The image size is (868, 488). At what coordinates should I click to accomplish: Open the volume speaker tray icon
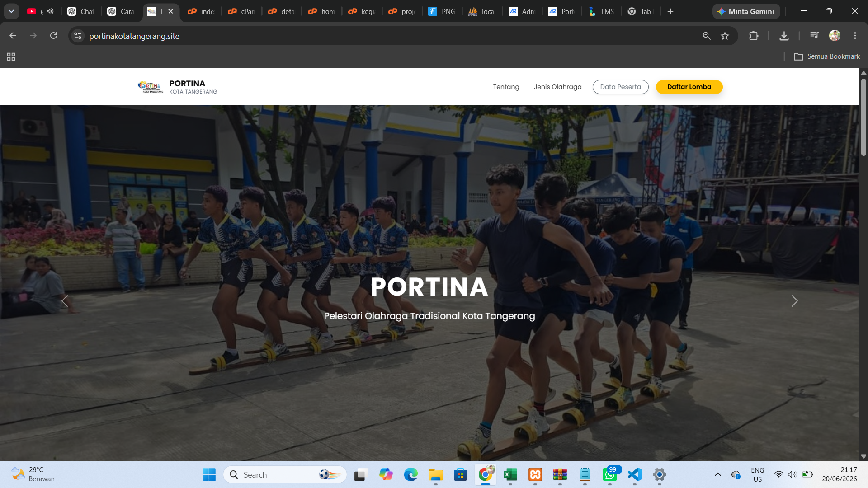pyautogui.click(x=792, y=474)
